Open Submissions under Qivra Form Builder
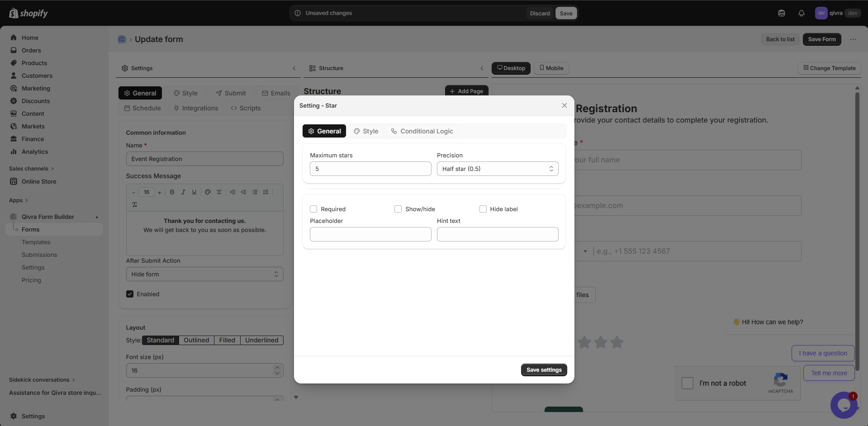 [39, 255]
